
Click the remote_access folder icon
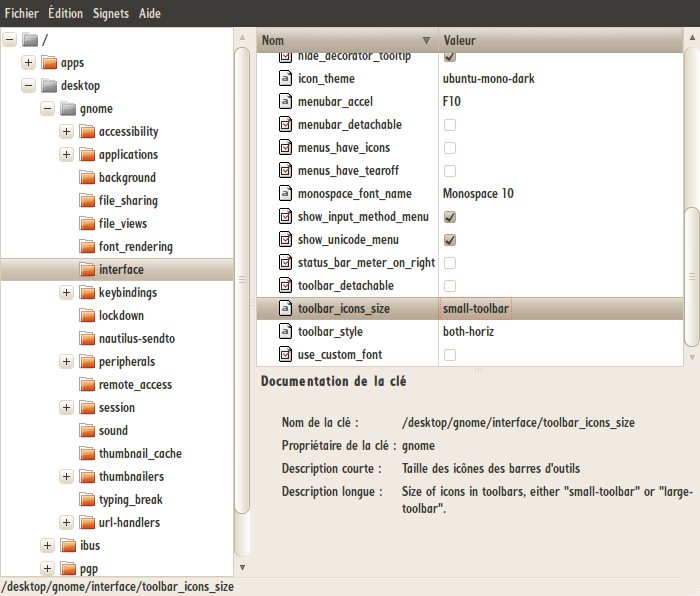point(87,384)
